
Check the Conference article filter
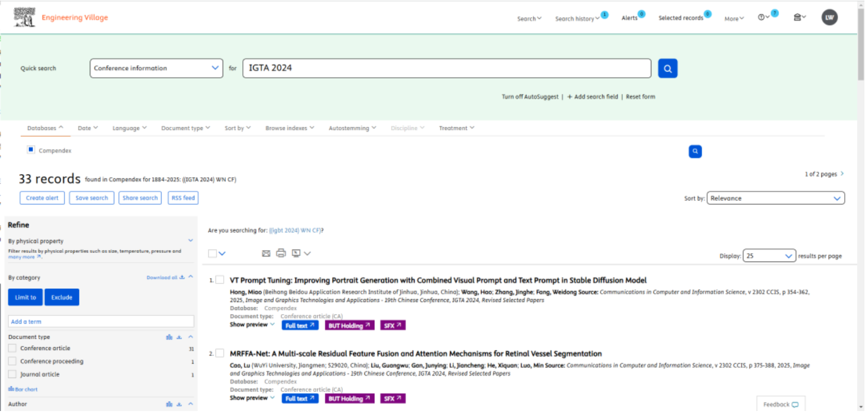tap(13, 348)
